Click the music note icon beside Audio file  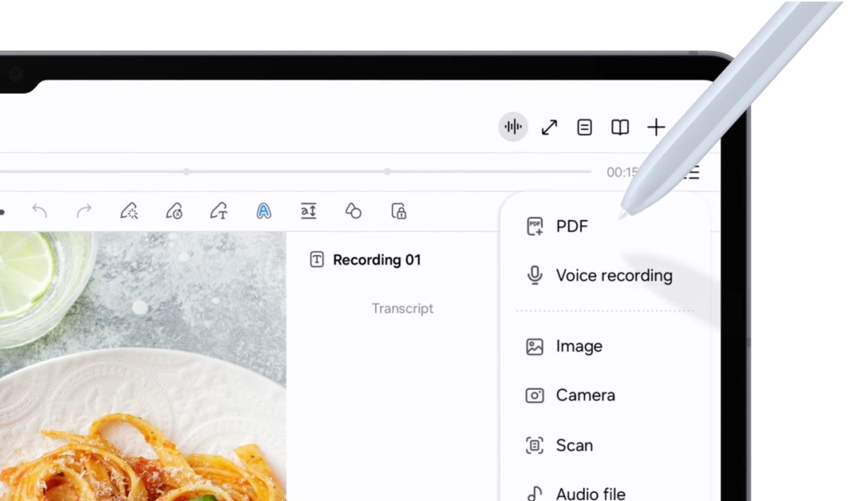pyautogui.click(x=535, y=493)
